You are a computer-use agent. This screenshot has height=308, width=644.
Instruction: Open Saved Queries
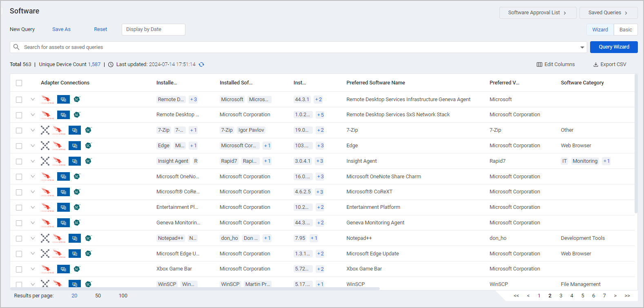point(608,13)
